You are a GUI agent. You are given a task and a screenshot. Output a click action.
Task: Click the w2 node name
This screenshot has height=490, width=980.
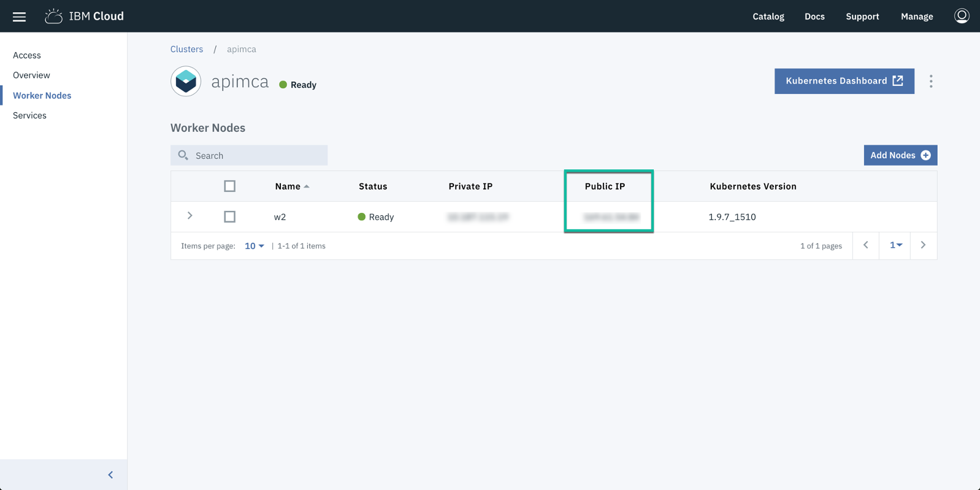point(280,217)
